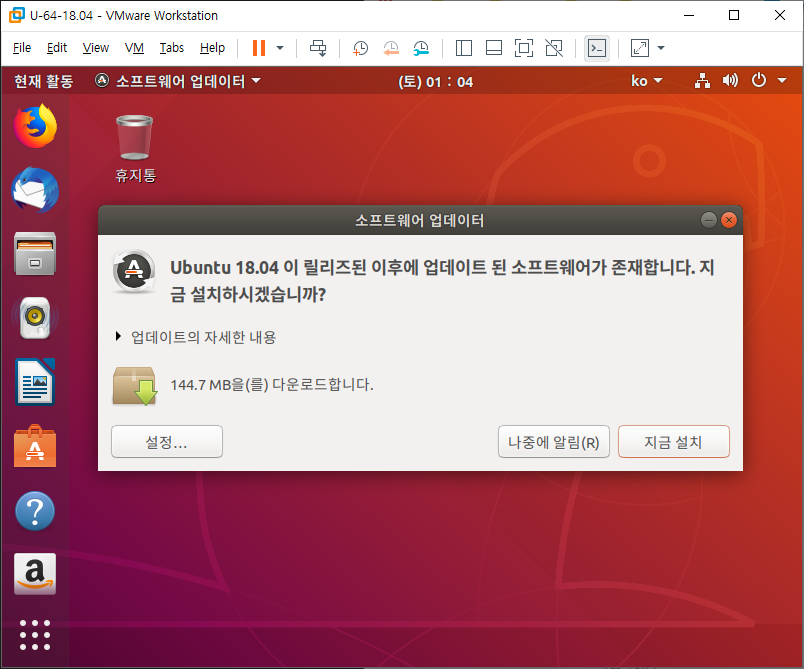
Task: Open the 소프트웨어 업데이터 app menu
Action: tap(178, 81)
